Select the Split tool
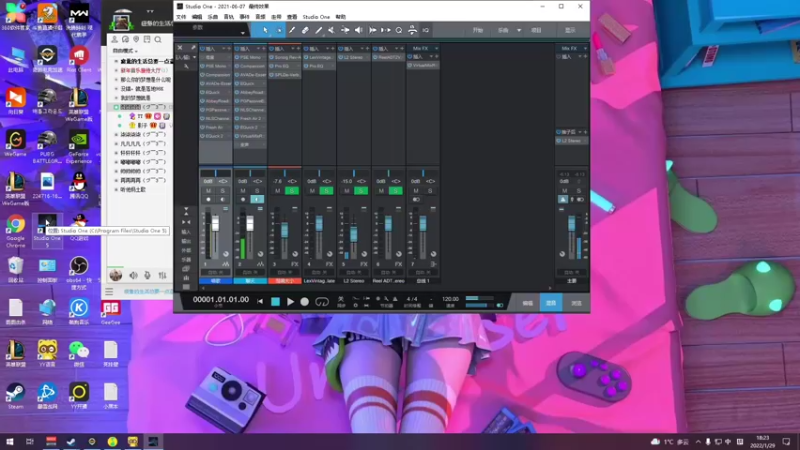 point(292,30)
